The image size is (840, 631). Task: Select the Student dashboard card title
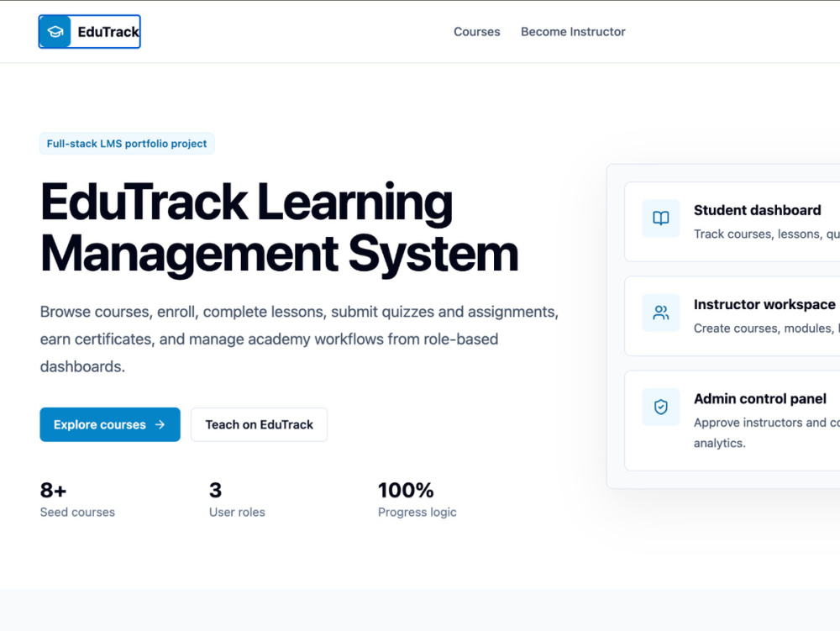click(x=757, y=210)
